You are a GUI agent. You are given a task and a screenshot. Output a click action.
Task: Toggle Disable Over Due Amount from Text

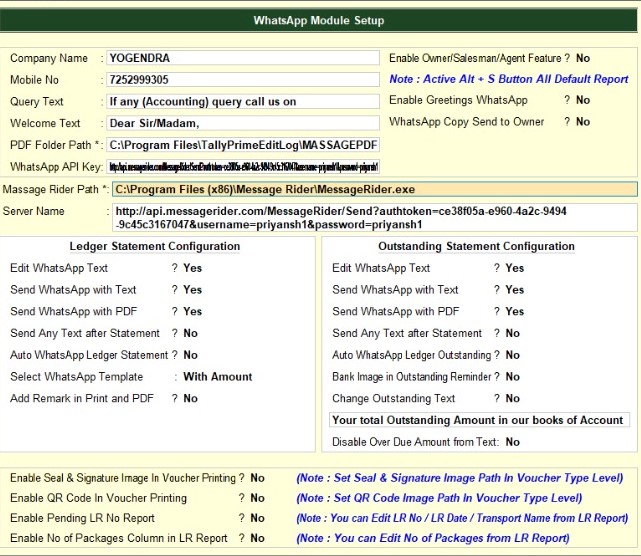click(513, 442)
